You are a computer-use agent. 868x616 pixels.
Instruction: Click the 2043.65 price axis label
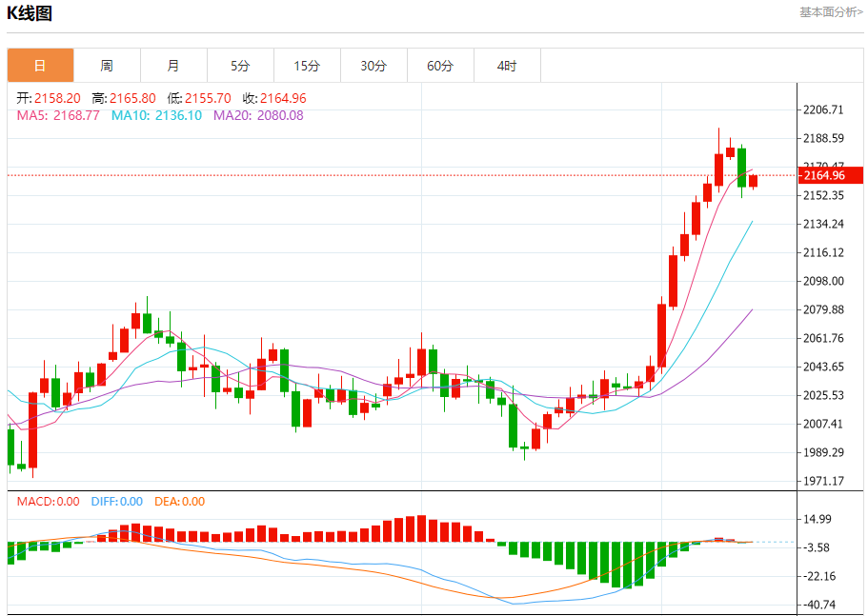[824, 367]
